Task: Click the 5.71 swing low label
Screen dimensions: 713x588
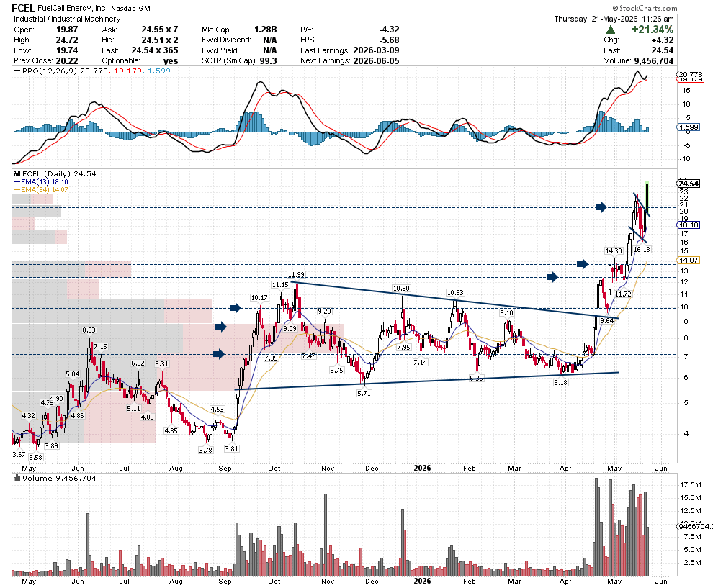Action: click(x=364, y=394)
